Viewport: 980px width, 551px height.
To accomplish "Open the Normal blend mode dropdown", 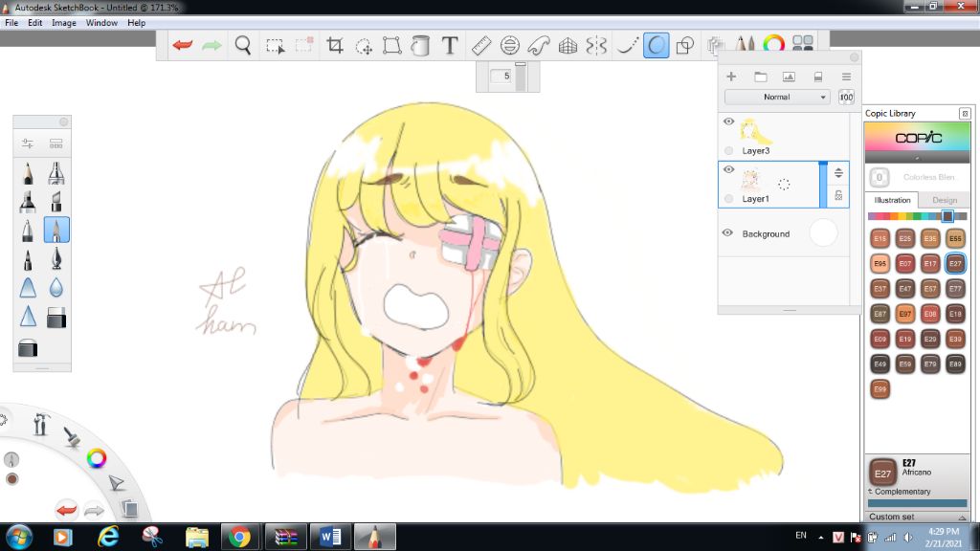I will (x=777, y=98).
